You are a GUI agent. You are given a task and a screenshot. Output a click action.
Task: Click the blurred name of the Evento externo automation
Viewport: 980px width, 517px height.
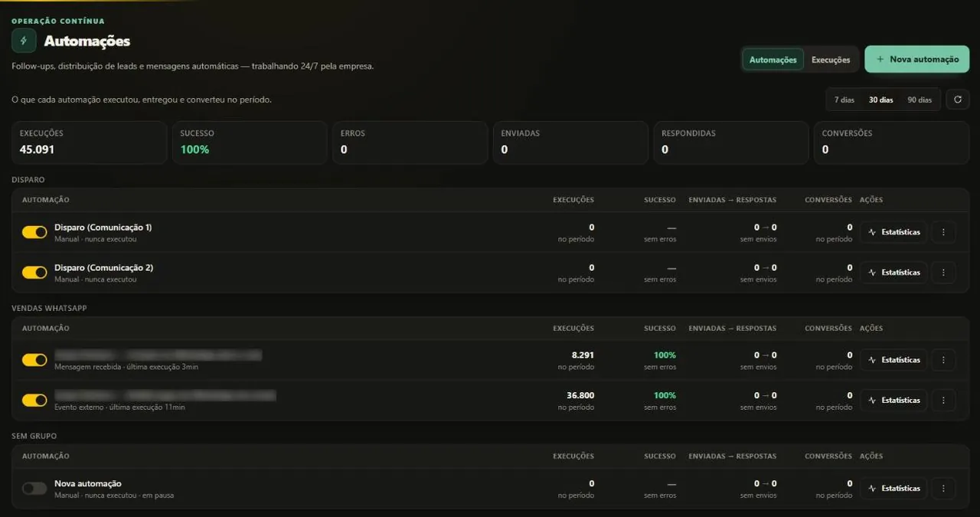tap(165, 396)
